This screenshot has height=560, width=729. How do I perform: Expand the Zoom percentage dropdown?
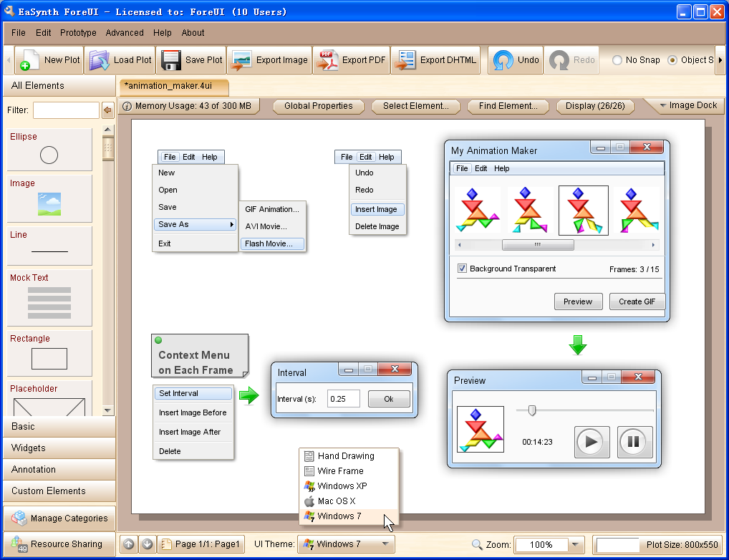point(575,545)
